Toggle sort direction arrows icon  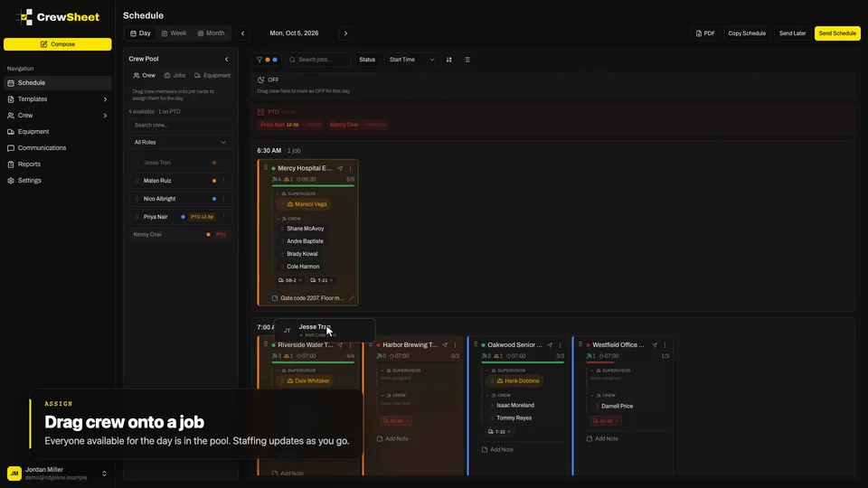449,60
